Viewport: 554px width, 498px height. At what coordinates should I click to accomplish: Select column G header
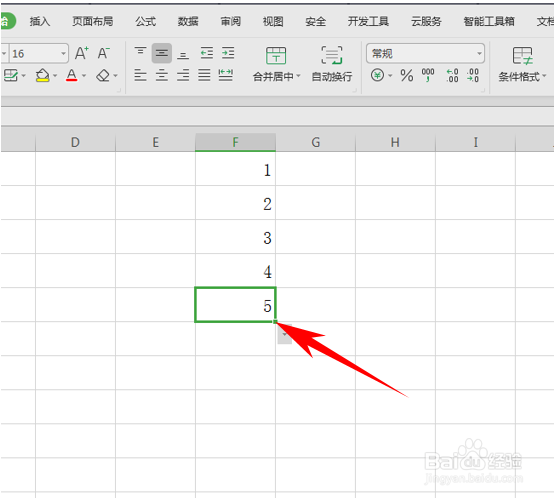316,142
